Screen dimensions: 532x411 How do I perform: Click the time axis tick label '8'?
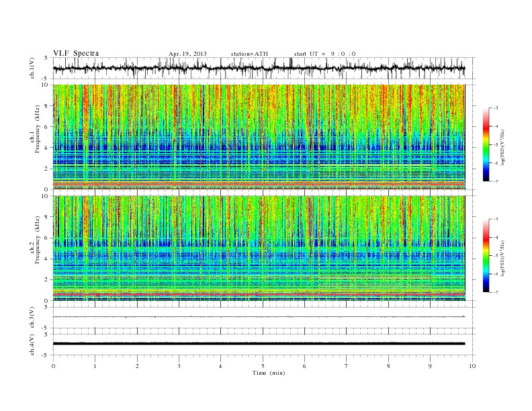click(x=388, y=366)
